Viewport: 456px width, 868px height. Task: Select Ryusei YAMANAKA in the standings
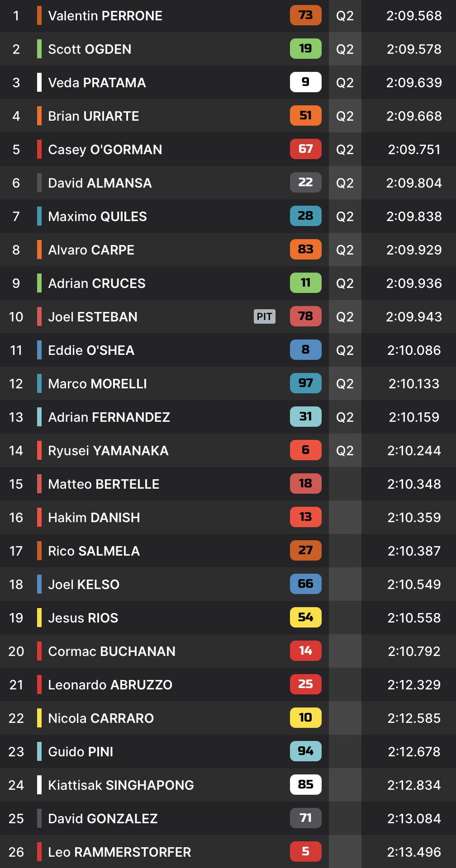point(228,450)
